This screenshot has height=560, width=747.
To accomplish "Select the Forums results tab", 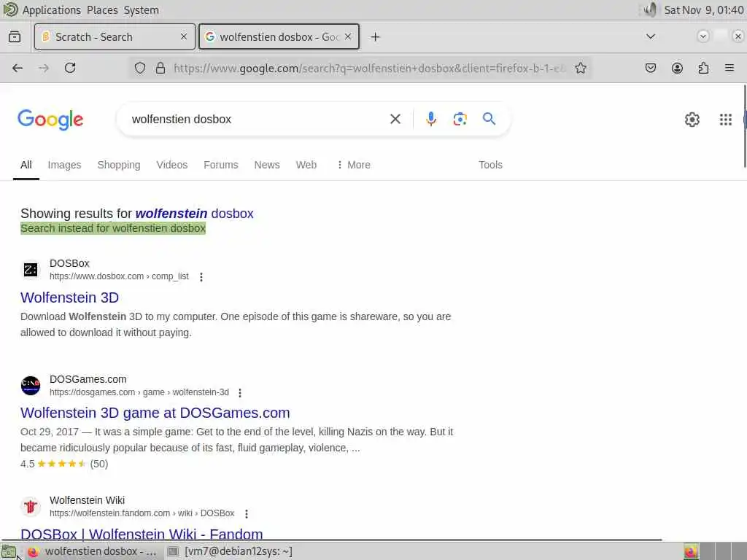I will click(220, 165).
